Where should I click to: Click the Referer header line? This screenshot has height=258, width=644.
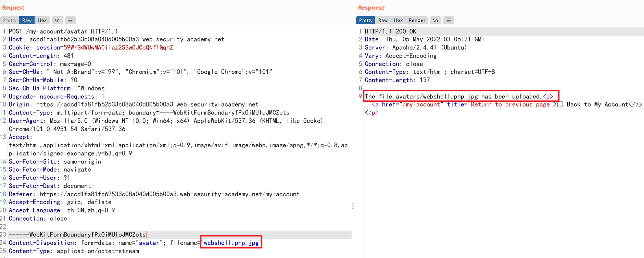click(x=154, y=194)
